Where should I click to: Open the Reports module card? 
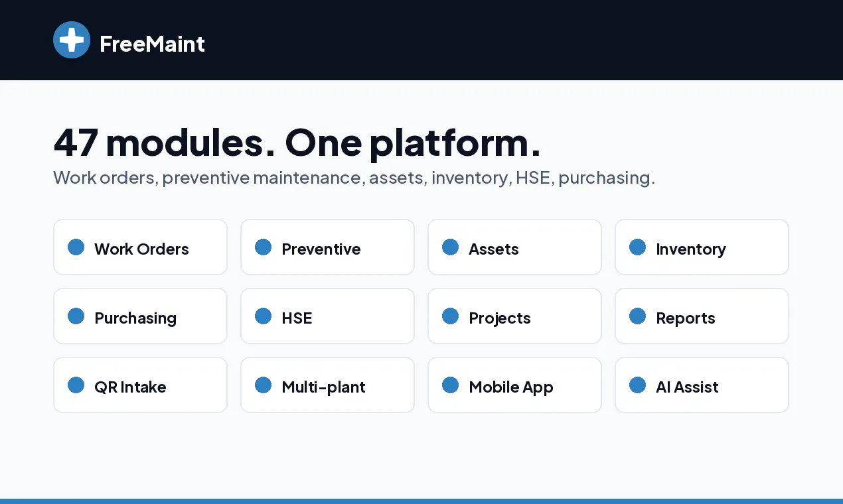point(702,316)
